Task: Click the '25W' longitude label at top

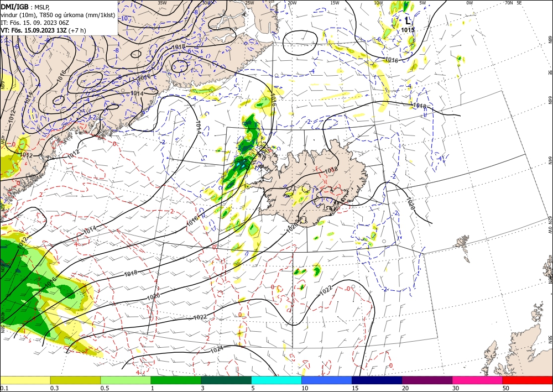Action: [249, 3]
